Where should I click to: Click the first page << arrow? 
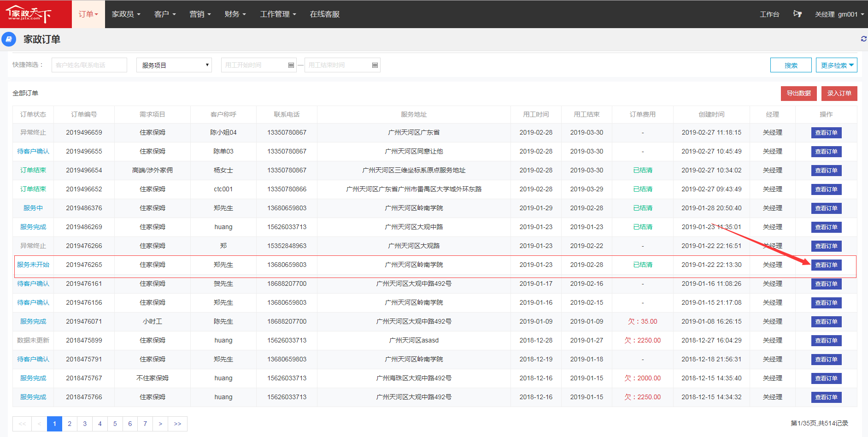22,424
